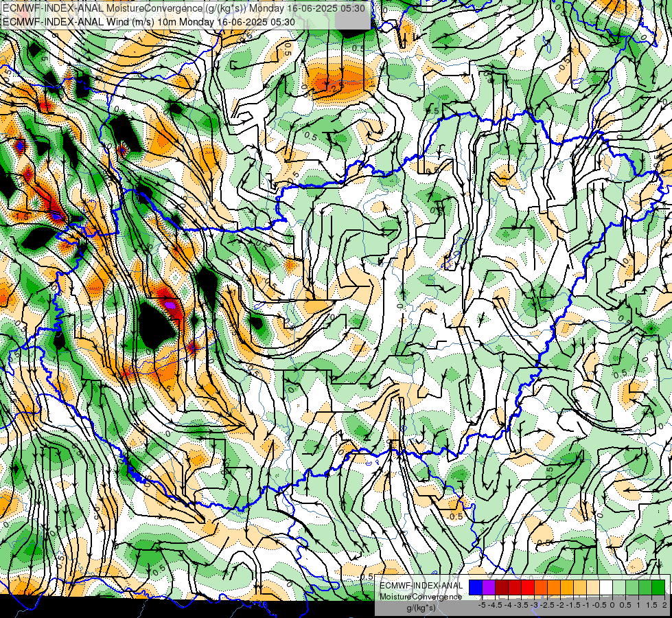Pick the legend swatch between -1 and -0.5
This screenshot has height=618, width=672.
(x=592, y=587)
